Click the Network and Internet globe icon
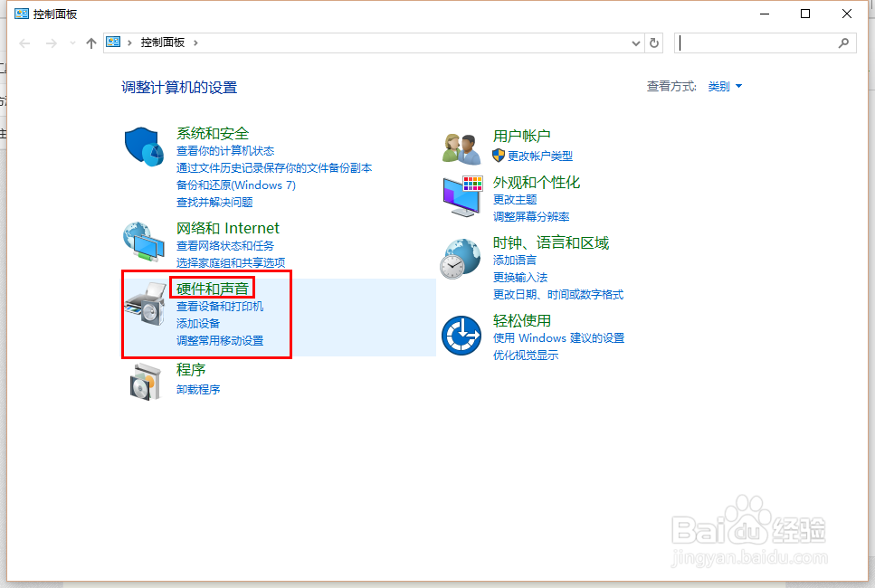875x588 pixels. [145, 240]
